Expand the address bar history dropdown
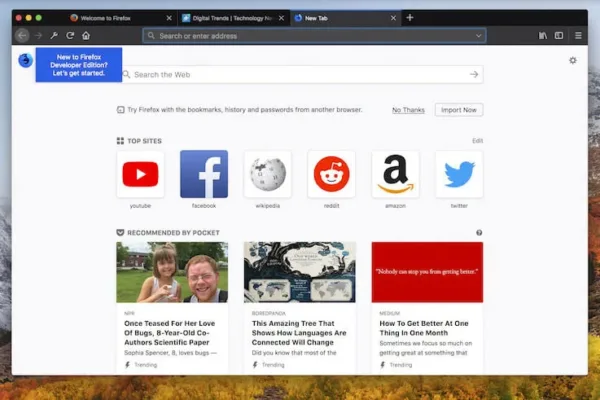This screenshot has width=600, height=400. (x=478, y=36)
